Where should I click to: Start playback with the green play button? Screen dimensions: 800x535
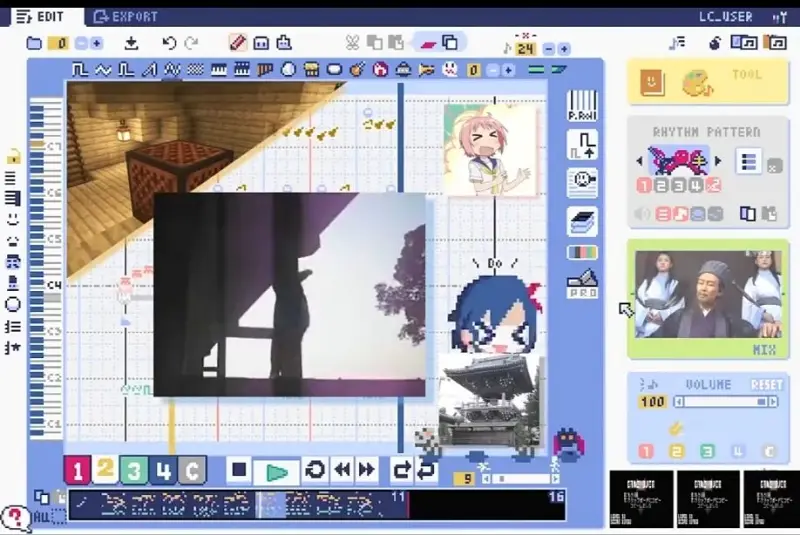point(276,473)
